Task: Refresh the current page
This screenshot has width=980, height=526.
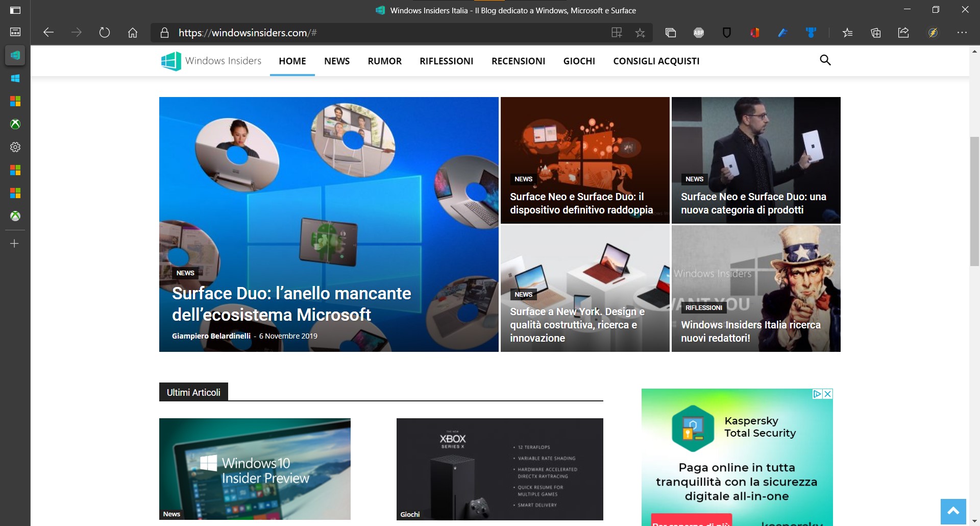Action: (105, 33)
